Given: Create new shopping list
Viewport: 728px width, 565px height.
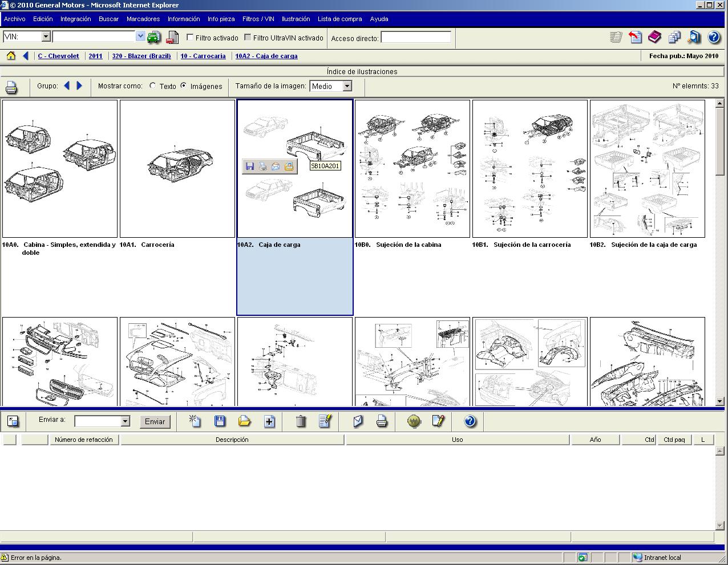Looking at the screenshot, I should tap(195, 421).
